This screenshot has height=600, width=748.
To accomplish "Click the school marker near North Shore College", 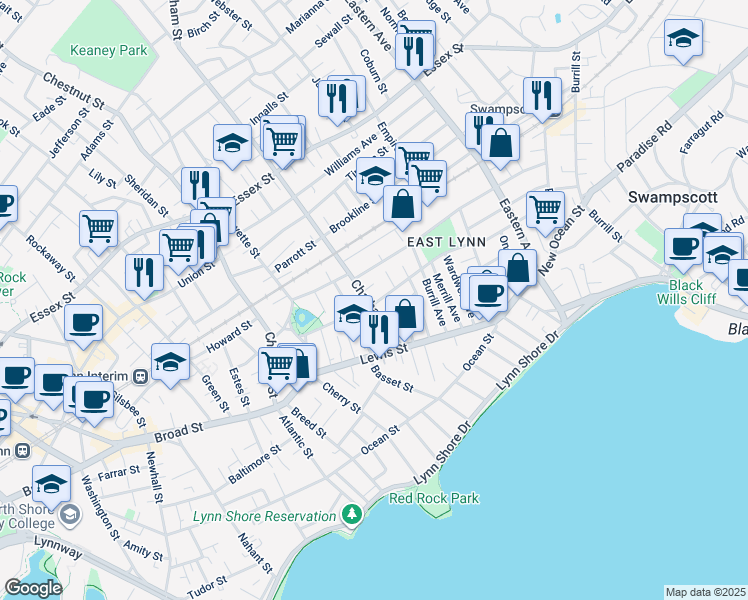I will pos(52,485).
